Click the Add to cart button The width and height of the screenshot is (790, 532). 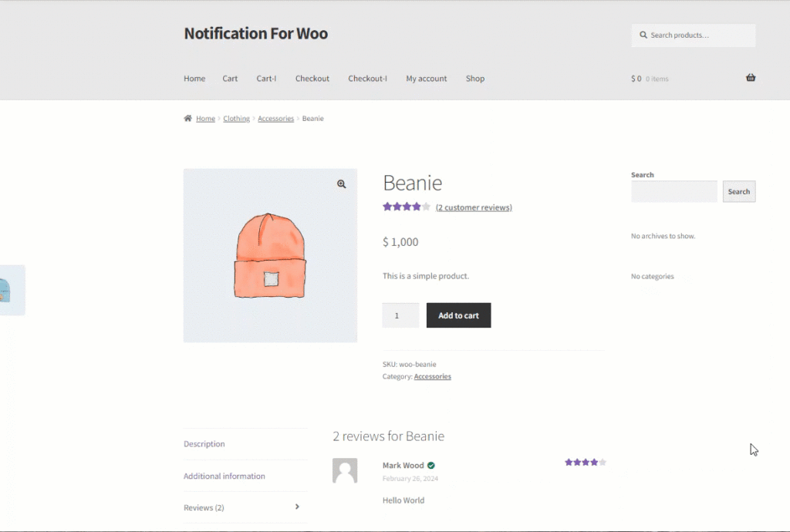[x=458, y=315]
